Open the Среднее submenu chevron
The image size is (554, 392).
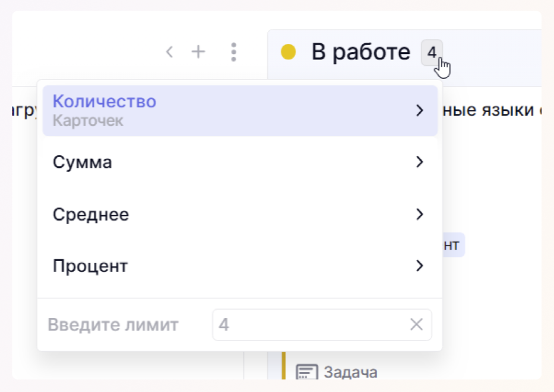coord(420,214)
